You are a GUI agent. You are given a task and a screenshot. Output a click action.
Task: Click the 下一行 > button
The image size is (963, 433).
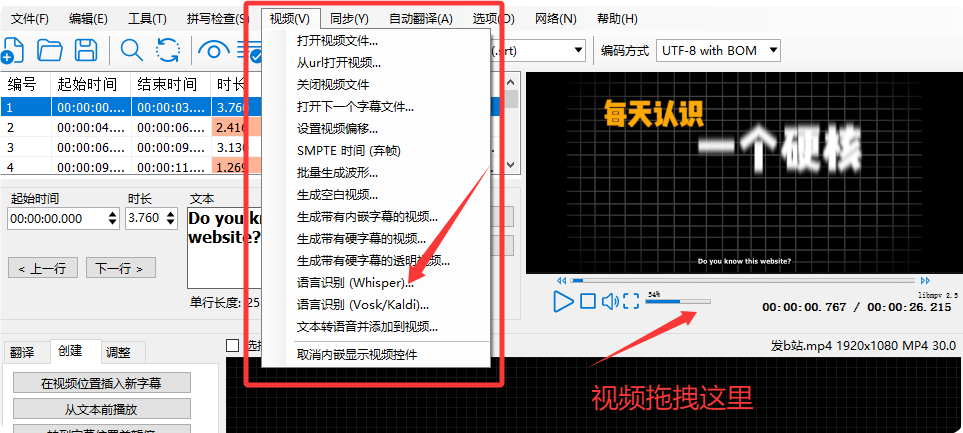point(120,268)
